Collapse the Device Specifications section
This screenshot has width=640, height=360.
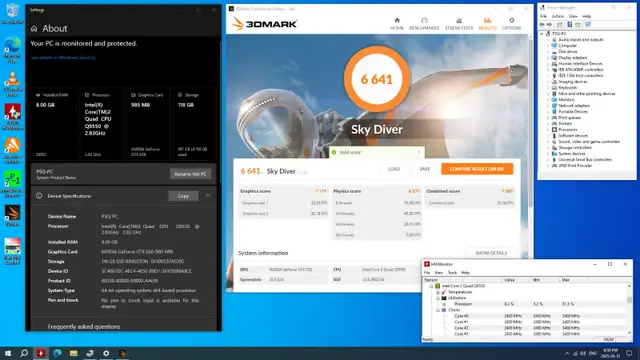click(x=208, y=196)
